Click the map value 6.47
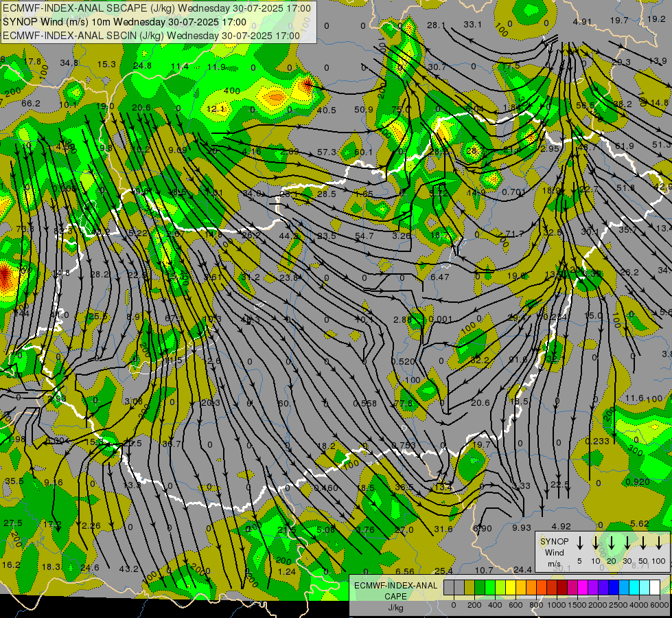The height and width of the screenshot is (618, 672). pyautogui.click(x=440, y=277)
